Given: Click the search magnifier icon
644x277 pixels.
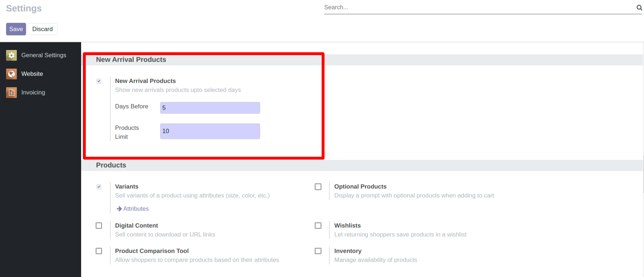Looking at the screenshot, I should coord(639,8).
